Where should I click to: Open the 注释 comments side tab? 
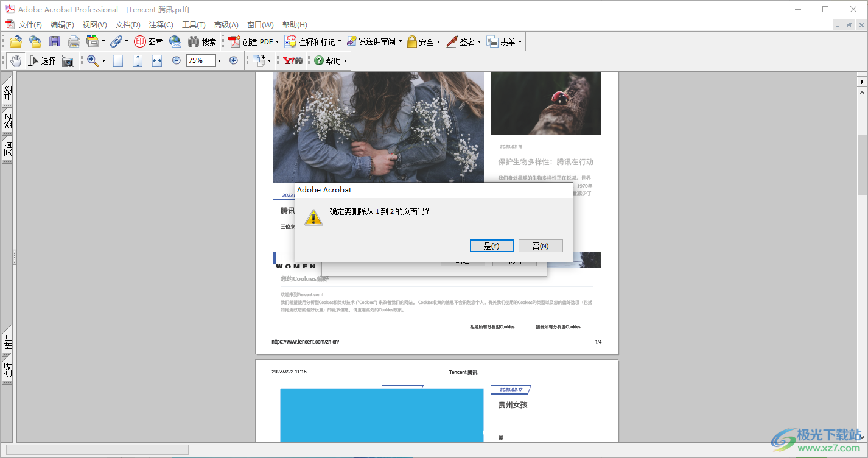tap(7, 370)
